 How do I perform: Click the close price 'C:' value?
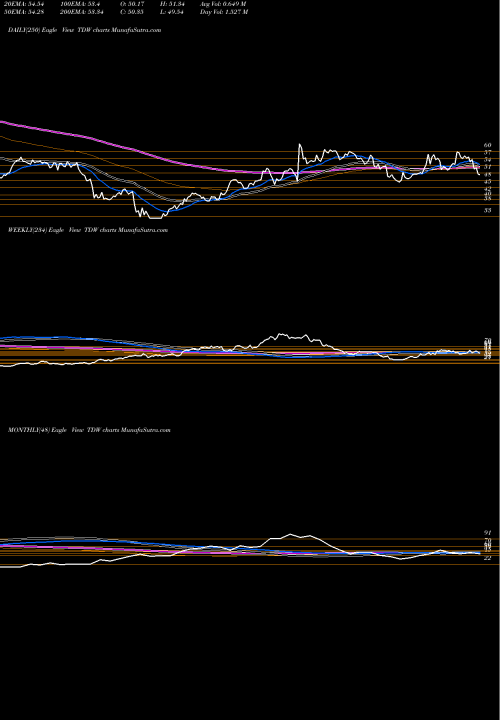pos(133,12)
